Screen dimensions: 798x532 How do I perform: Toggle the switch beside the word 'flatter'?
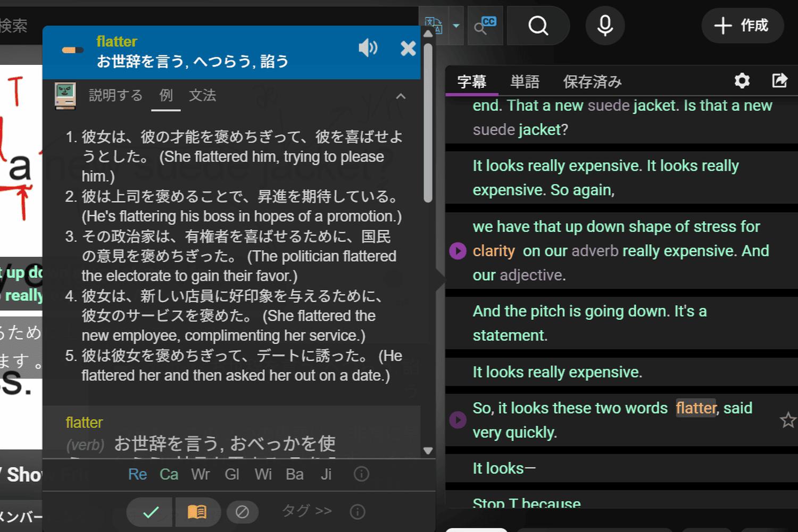click(x=73, y=49)
